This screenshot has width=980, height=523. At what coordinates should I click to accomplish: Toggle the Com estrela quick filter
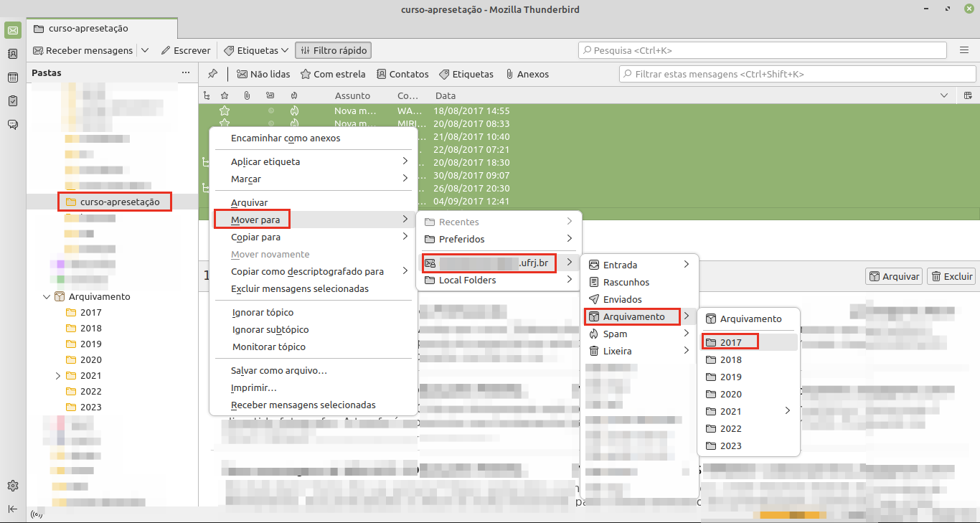[x=333, y=74]
